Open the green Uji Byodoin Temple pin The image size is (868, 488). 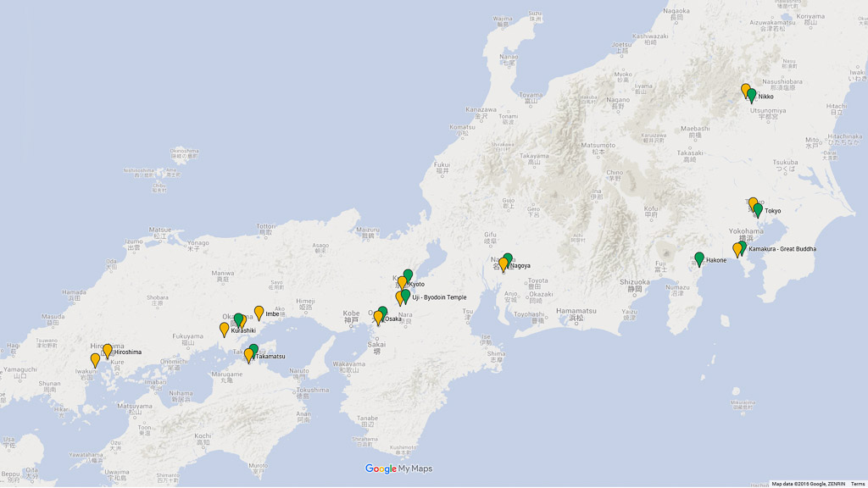coord(406,296)
